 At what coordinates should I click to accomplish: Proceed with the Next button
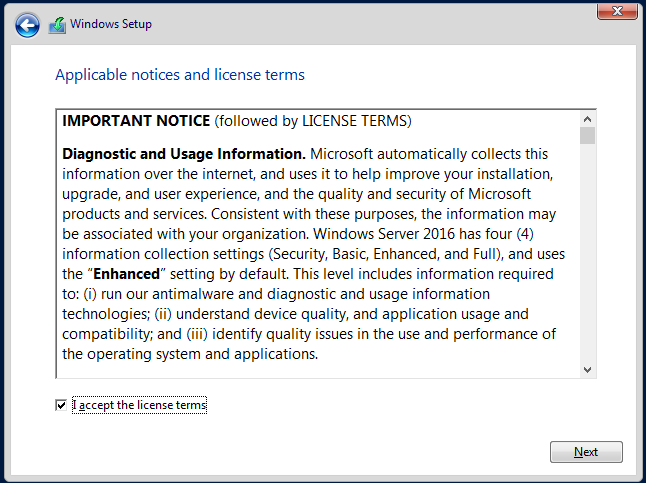pos(586,452)
